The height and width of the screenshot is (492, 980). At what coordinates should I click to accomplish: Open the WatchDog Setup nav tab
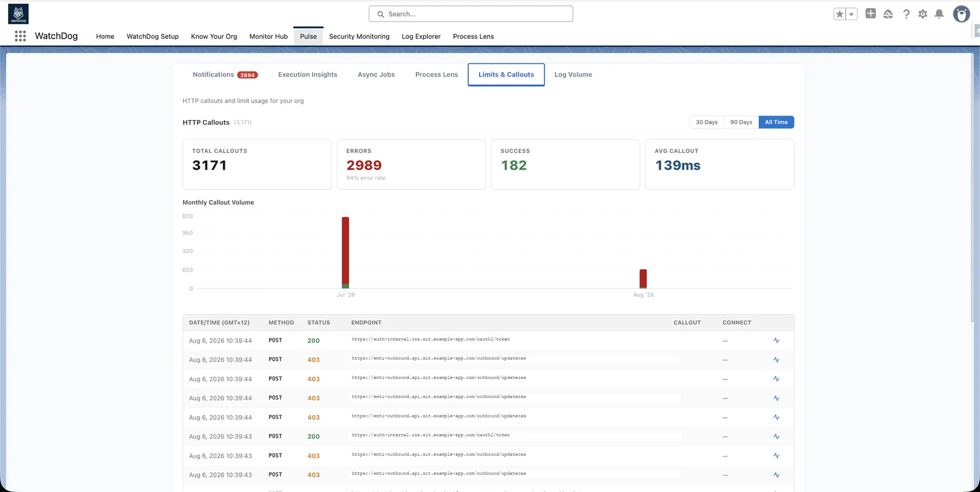[153, 36]
